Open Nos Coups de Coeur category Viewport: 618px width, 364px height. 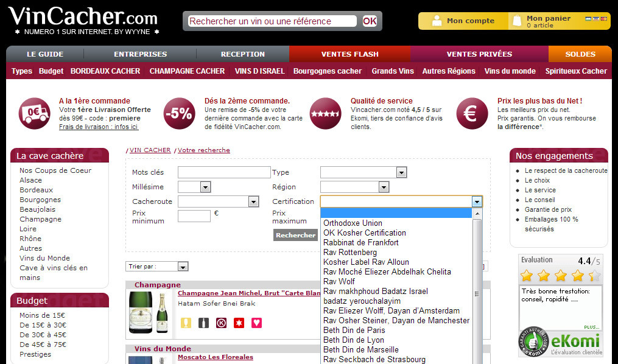(x=55, y=170)
